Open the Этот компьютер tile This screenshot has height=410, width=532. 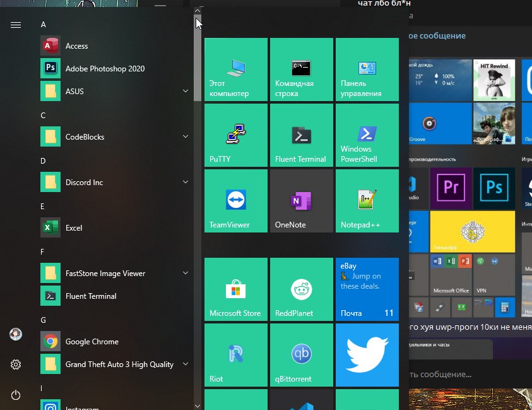pyautogui.click(x=236, y=69)
